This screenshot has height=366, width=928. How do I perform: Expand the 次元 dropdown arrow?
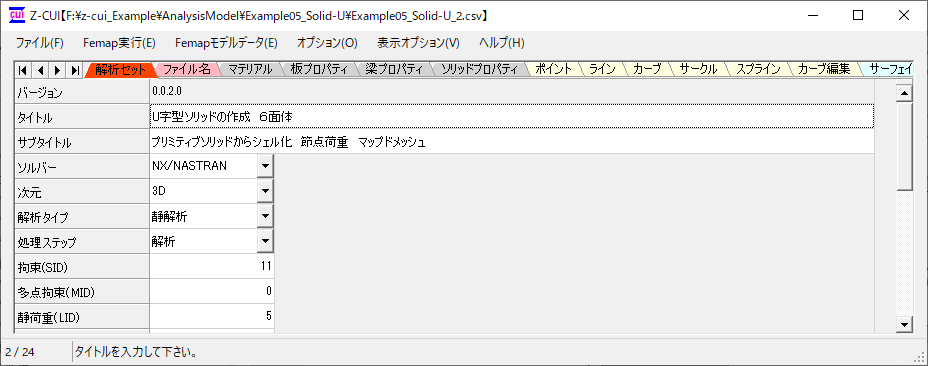click(x=266, y=191)
